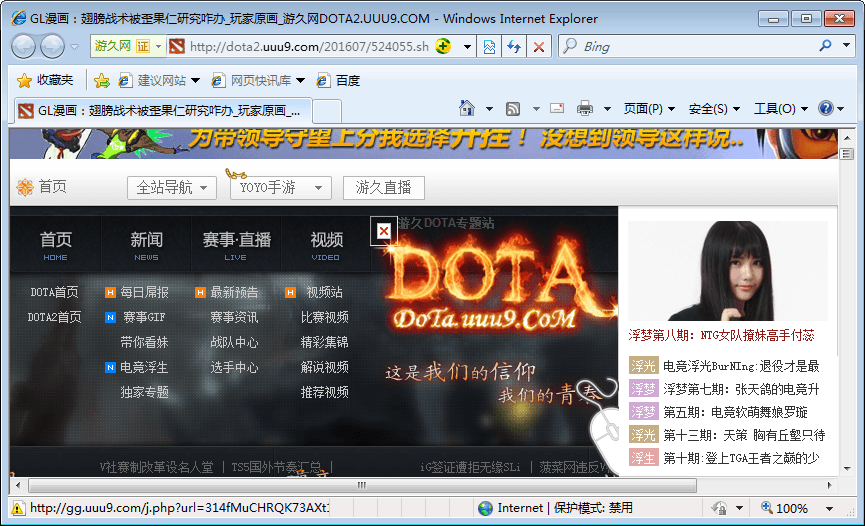
Task: Open the 视频 VIDEO nav tab
Action: [x=326, y=245]
